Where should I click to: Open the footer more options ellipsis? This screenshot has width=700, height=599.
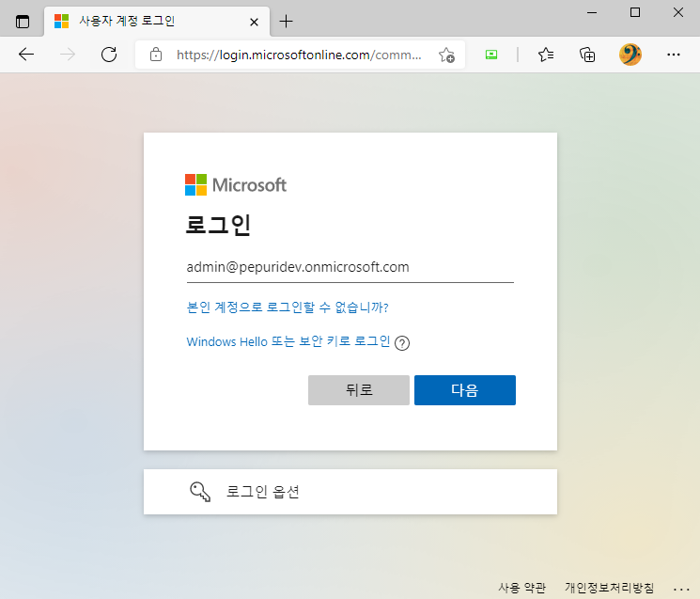(682, 590)
